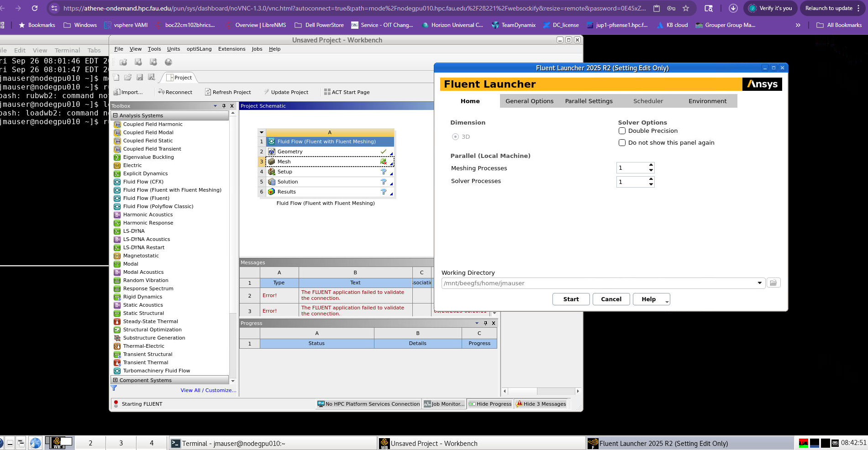Click the Open project folder icon in Workbench

click(128, 78)
